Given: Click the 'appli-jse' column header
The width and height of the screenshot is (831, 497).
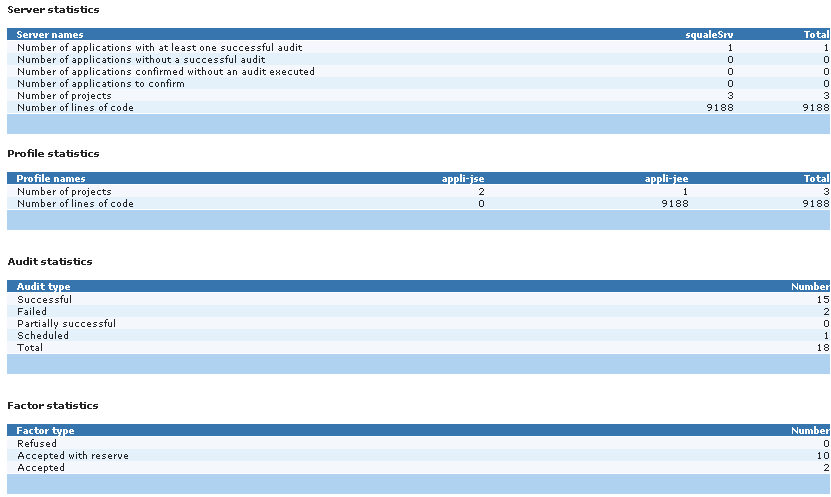Looking at the screenshot, I should [463, 179].
